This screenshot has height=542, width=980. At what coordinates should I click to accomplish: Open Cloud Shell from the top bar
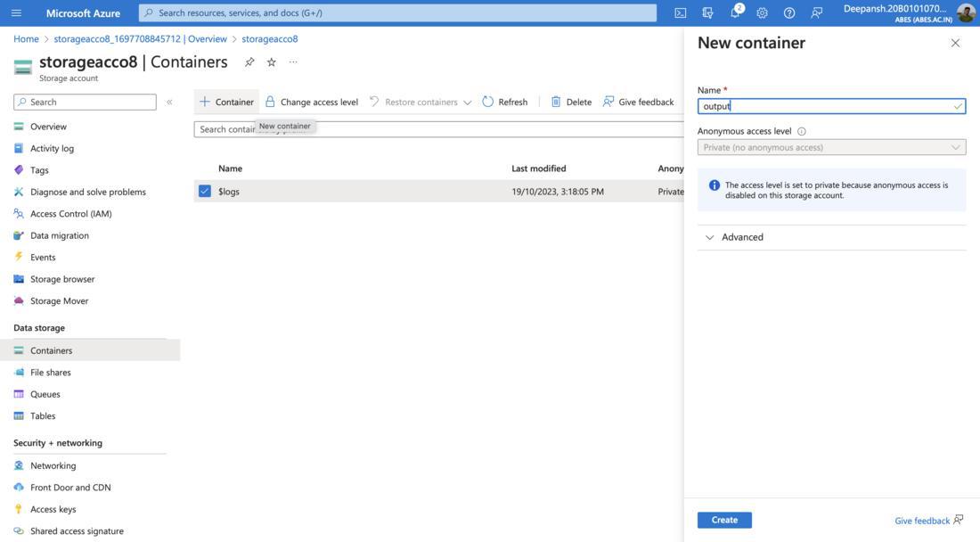(680, 12)
